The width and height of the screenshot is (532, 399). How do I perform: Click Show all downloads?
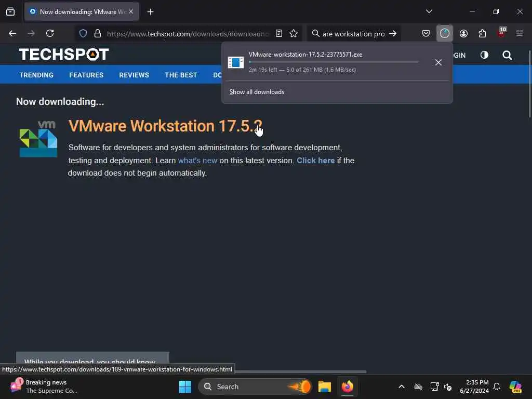257,92
